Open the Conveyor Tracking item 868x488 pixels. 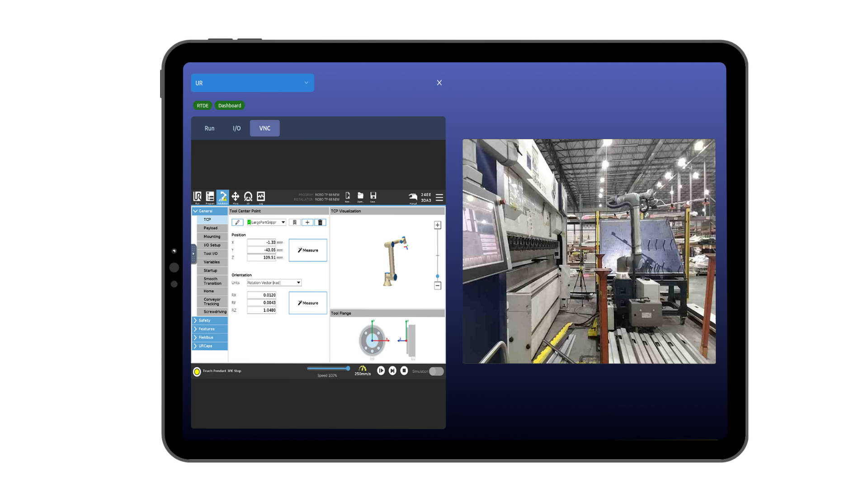[x=212, y=301]
